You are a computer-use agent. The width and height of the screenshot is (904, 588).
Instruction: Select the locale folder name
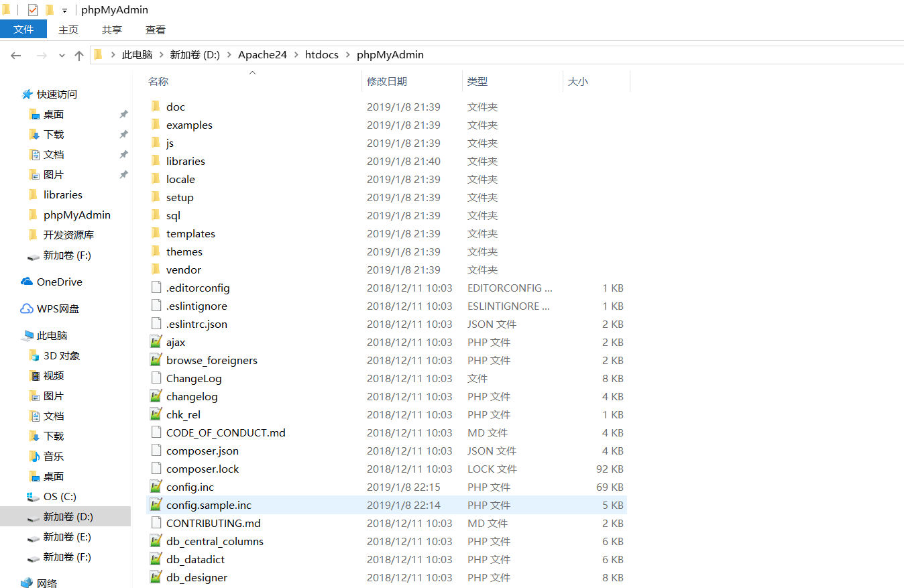pos(180,179)
